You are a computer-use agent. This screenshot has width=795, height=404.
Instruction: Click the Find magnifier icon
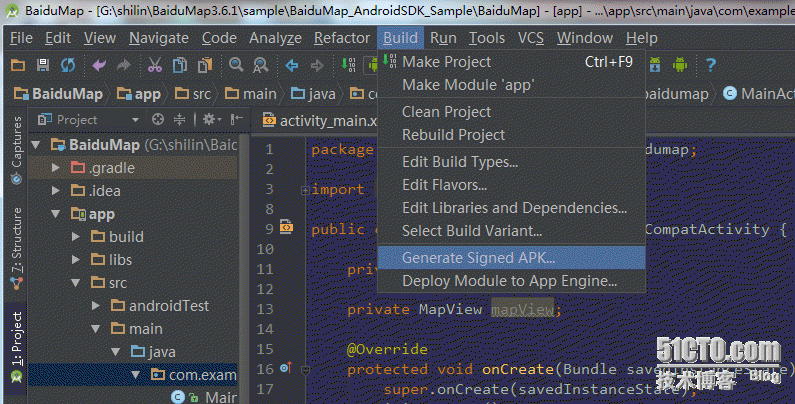point(236,65)
